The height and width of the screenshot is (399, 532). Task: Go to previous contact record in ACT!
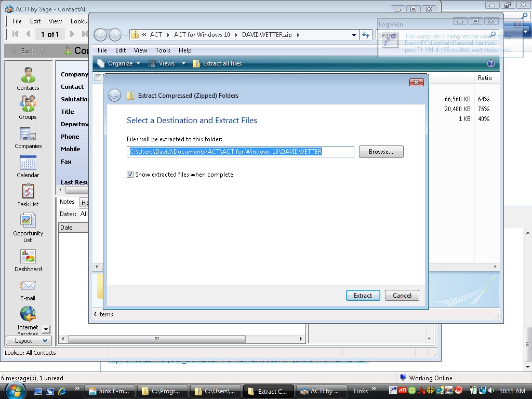(28, 34)
